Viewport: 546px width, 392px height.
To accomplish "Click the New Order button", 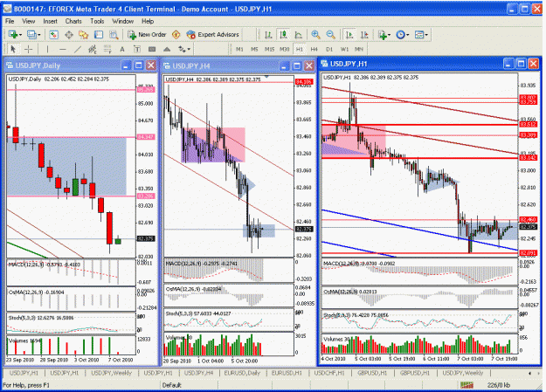I will pos(147,34).
